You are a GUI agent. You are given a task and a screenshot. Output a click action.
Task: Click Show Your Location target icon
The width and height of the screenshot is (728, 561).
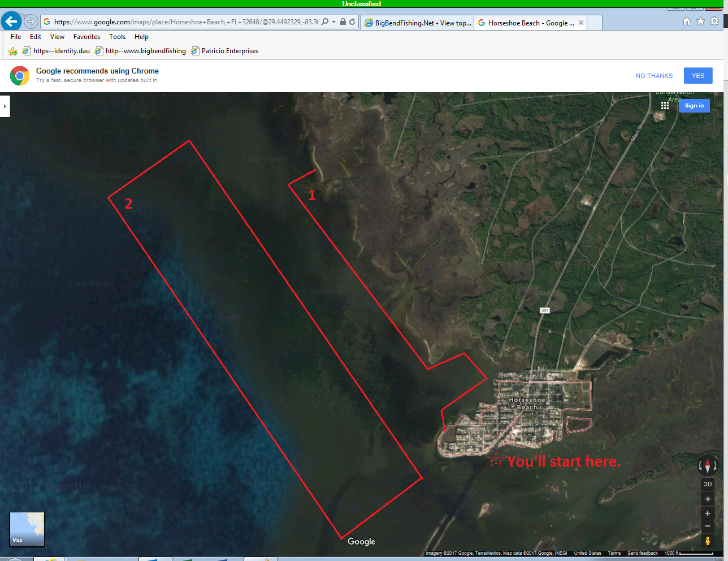point(708,499)
